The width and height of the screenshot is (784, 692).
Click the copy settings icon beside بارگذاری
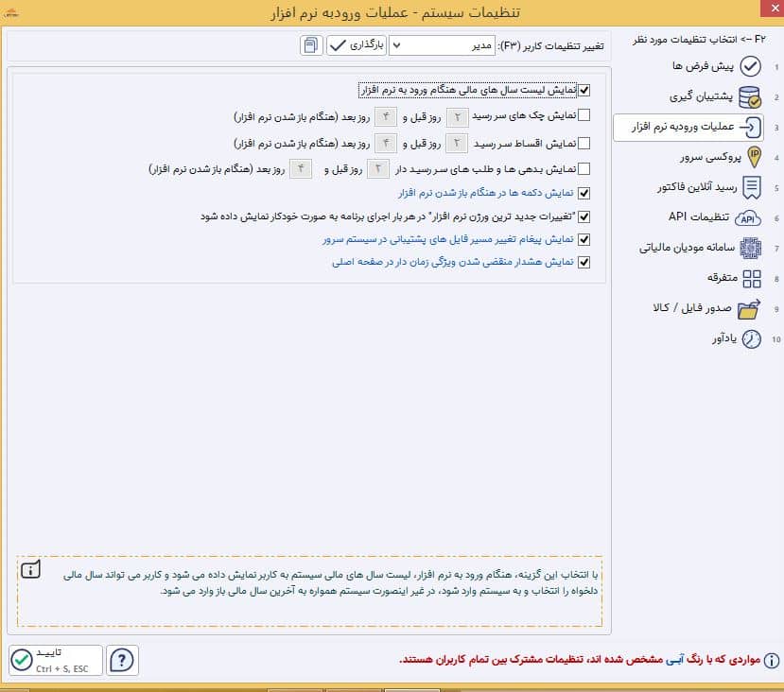(x=311, y=45)
